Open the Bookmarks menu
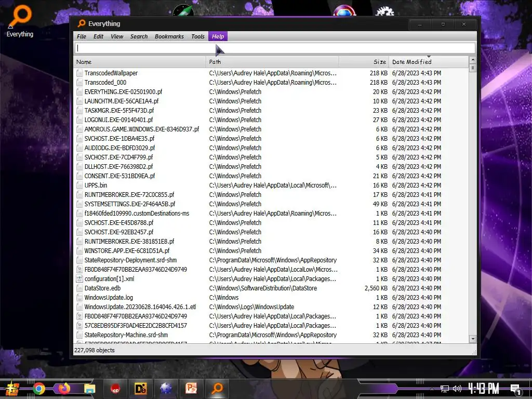This screenshot has width=532, height=399. pos(169,36)
